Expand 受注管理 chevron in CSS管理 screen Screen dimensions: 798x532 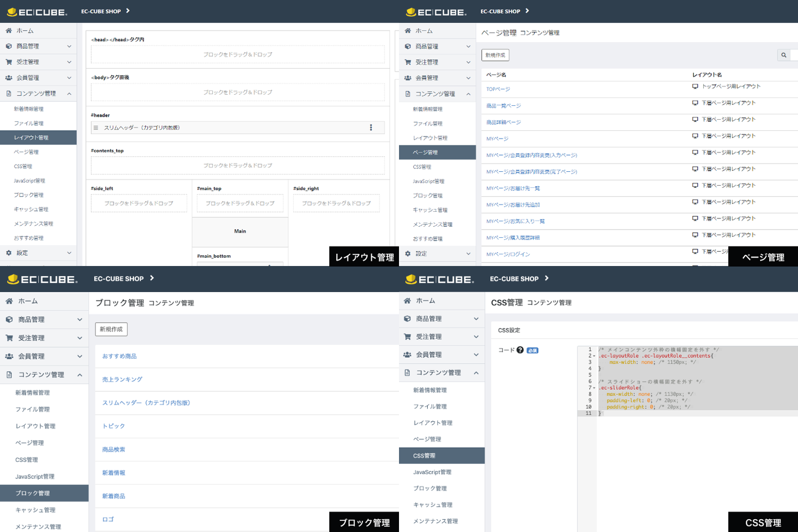click(x=476, y=337)
